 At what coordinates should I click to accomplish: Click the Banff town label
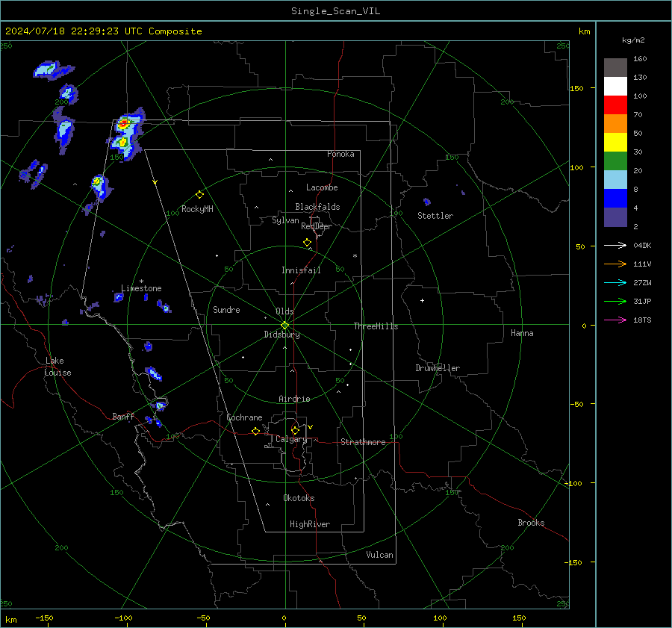point(123,416)
